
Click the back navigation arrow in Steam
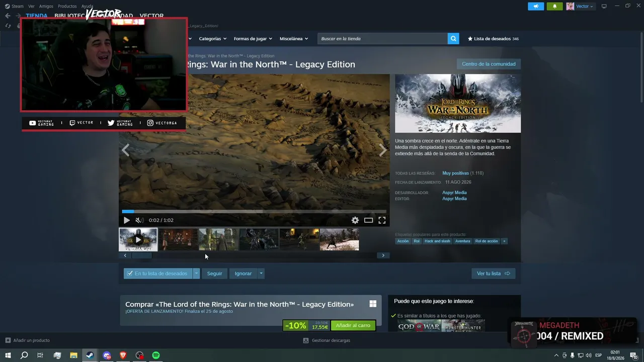8,16
